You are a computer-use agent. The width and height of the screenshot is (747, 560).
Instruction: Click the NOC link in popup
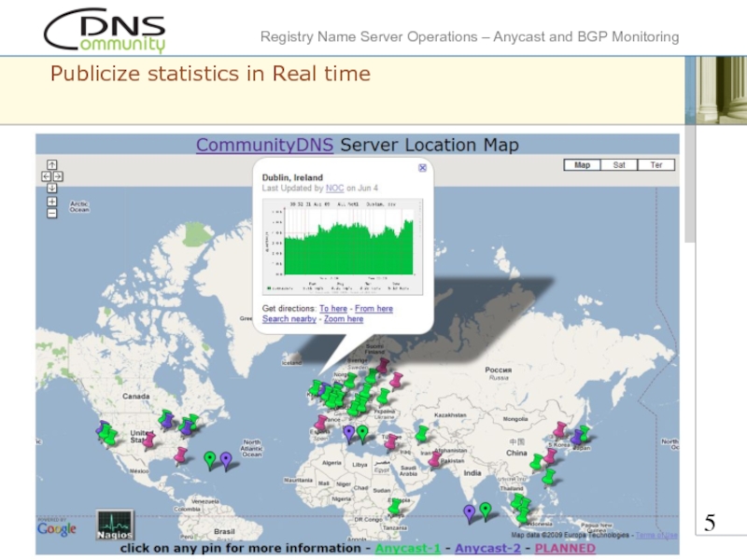[334, 188]
